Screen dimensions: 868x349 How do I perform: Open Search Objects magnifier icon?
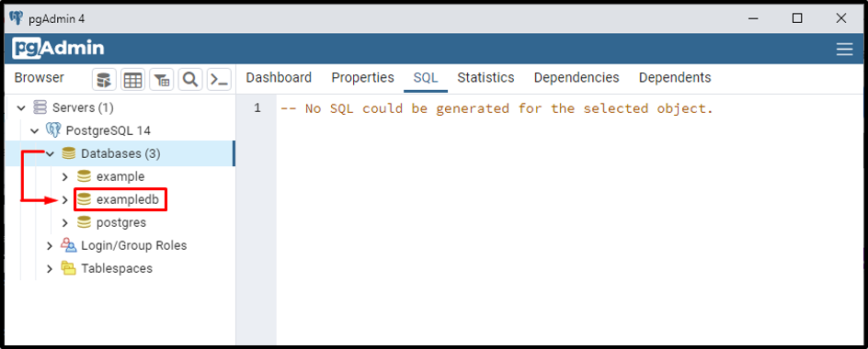(189, 80)
